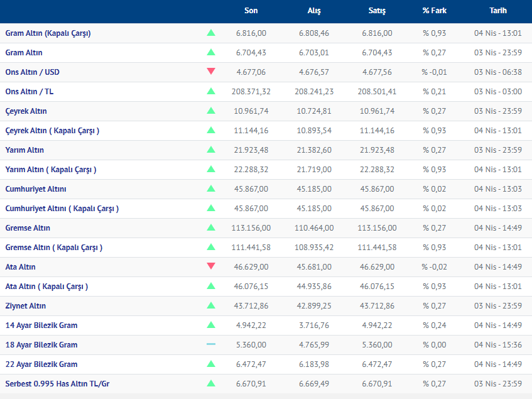Click green arrow beside Serbest 0.995 Has Altın
Viewport: 532px width, 399px height.
[x=211, y=383]
